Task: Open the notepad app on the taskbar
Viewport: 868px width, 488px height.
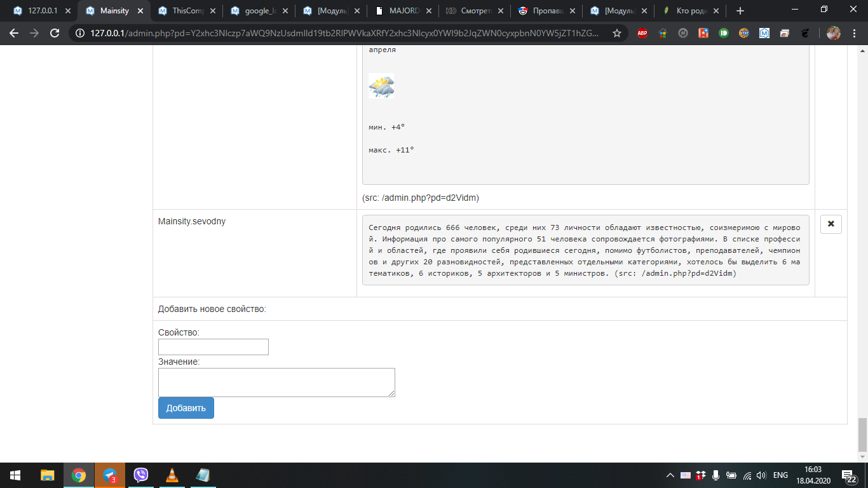Action: (203, 475)
